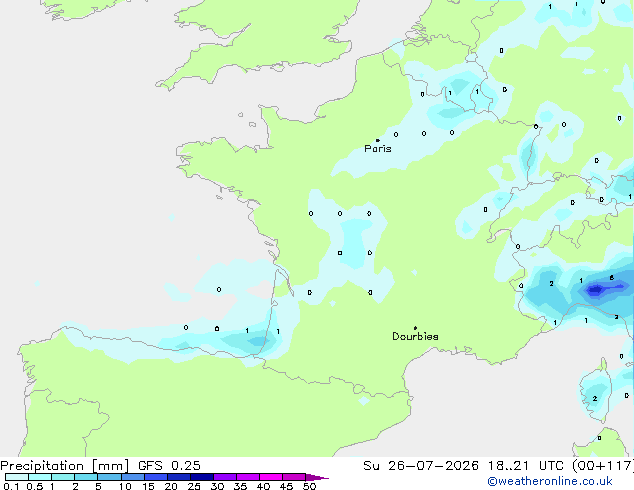Pick the 10–15 mm legend swatch
Image resolution: width=634 pixels, height=490 pixels.
point(132,477)
